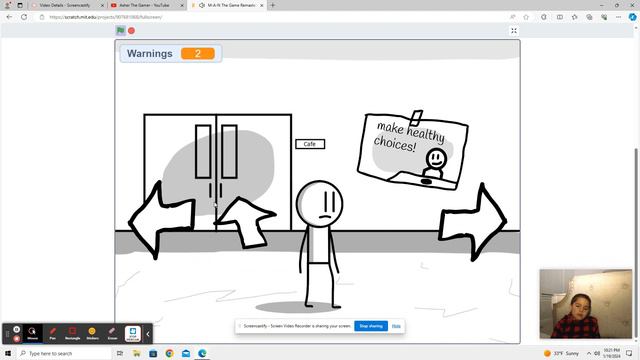Viewport: 640px width, 360px height.
Task: Stop the Screencastify recording
Action: 16,339
